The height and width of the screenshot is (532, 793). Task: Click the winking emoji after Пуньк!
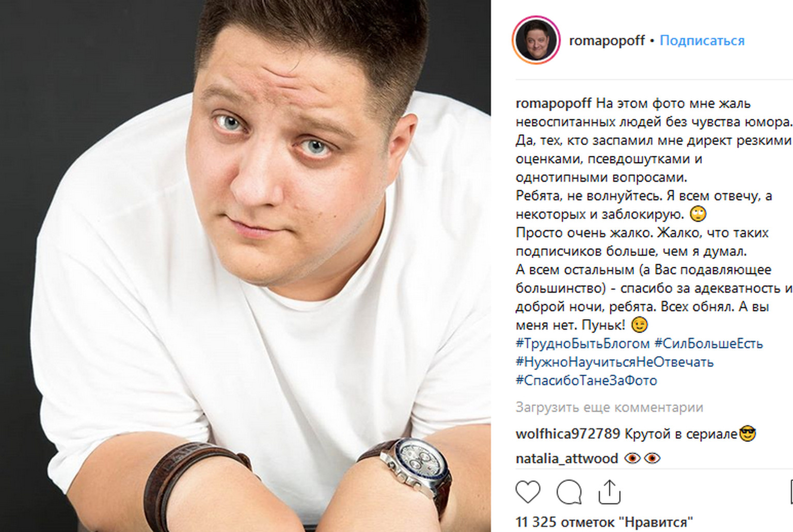tap(639, 325)
